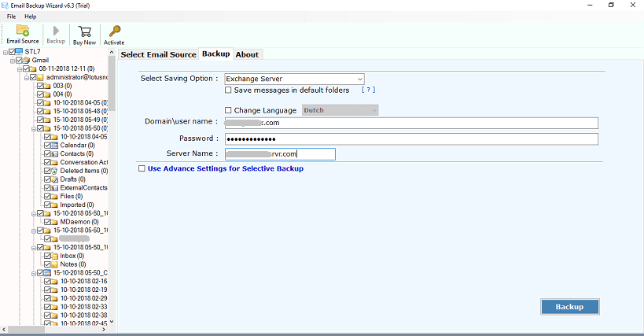Collapse the 08-11-2018 12-11 node

tap(20, 69)
